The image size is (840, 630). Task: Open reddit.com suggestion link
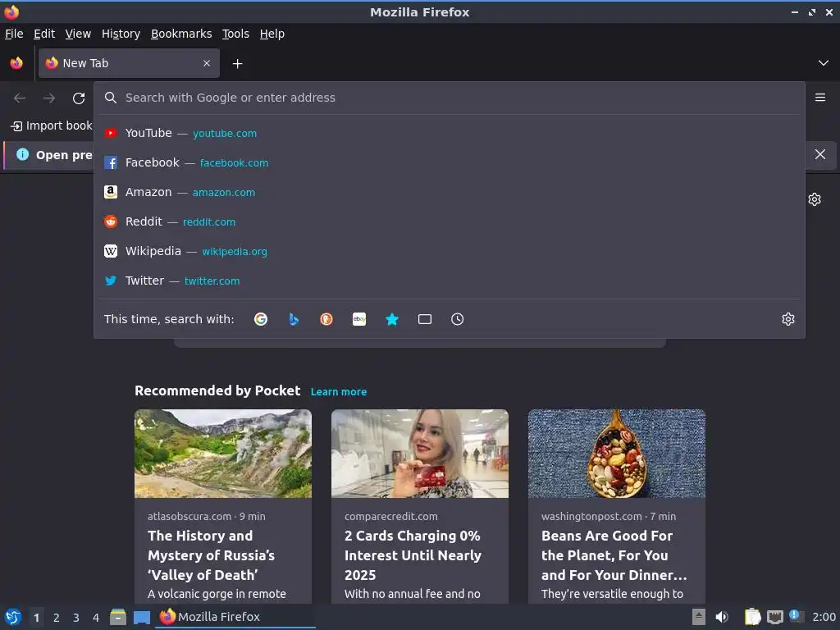click(209, 221)
